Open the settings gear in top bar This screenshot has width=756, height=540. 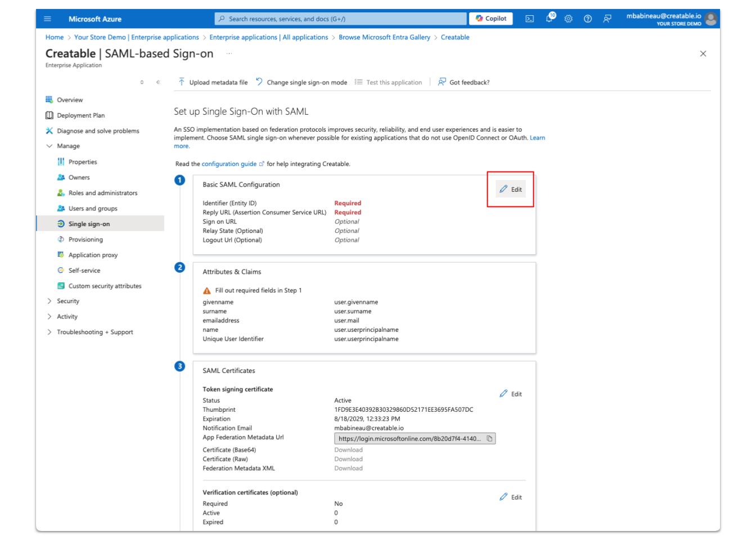point(569,19)
